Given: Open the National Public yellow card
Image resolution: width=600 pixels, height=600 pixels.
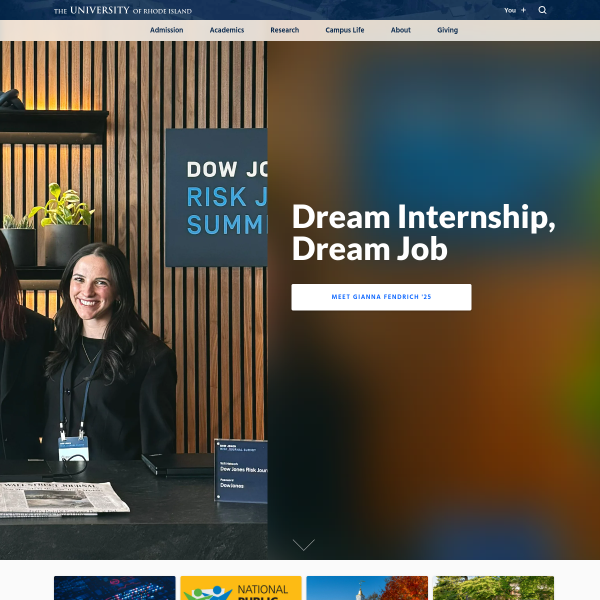Looking at the screenshot, I should point(241,588).
